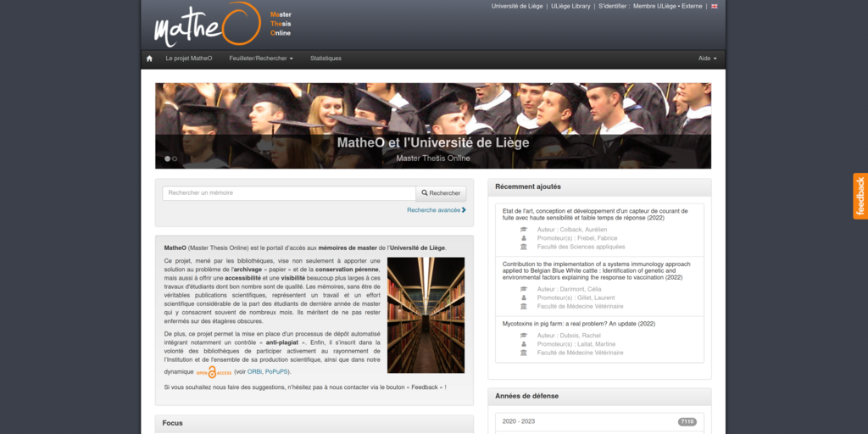Select the second carousel slide indicator dot
Image resolution: width=868 pixels, height=434 pixels.
pyautogui.click(x=175, y=159)
